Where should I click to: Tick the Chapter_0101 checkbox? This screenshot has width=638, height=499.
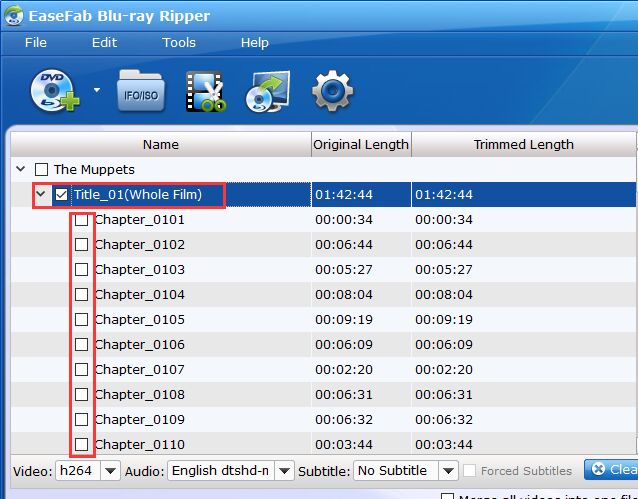81,220
